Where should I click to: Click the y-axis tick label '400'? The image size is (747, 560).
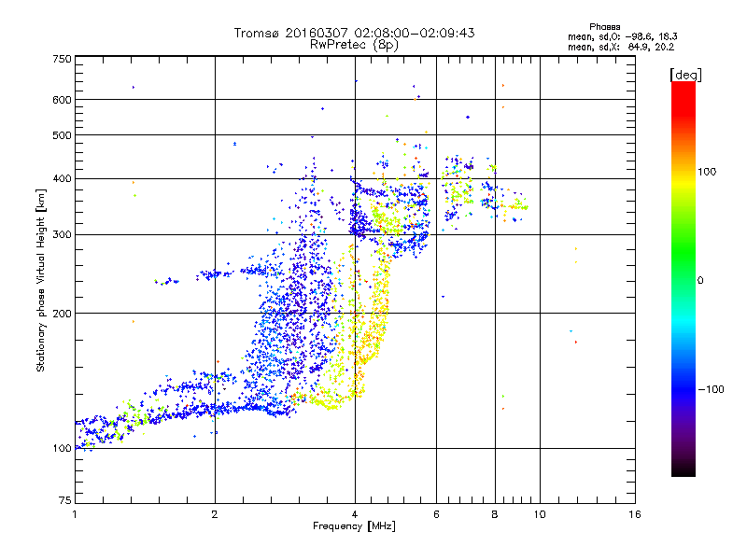click(62, 179)
